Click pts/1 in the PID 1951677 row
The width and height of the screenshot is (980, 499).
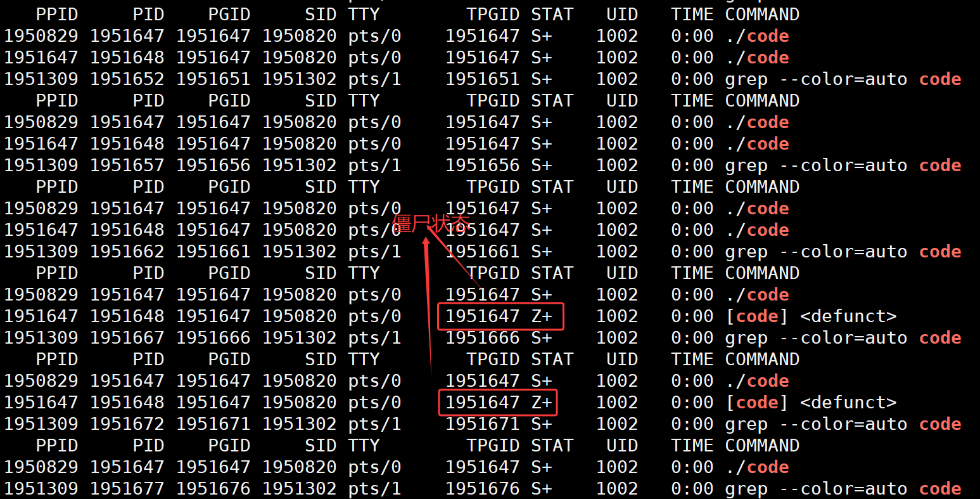coord(374,489)
